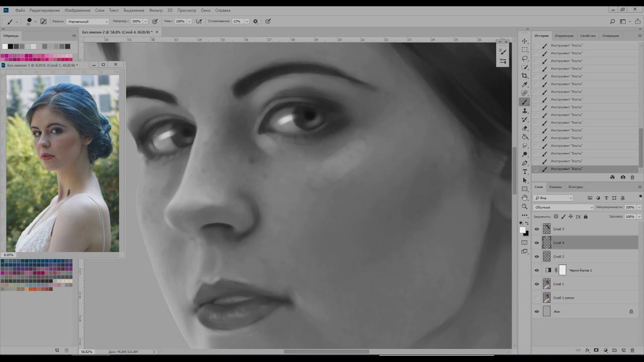Select the Crop tool

(x=525, y=76)
